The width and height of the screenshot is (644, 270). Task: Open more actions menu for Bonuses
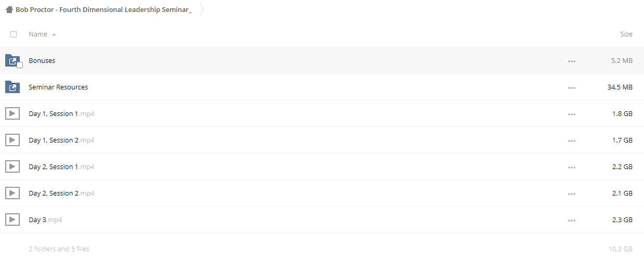[x=572, y=61]
